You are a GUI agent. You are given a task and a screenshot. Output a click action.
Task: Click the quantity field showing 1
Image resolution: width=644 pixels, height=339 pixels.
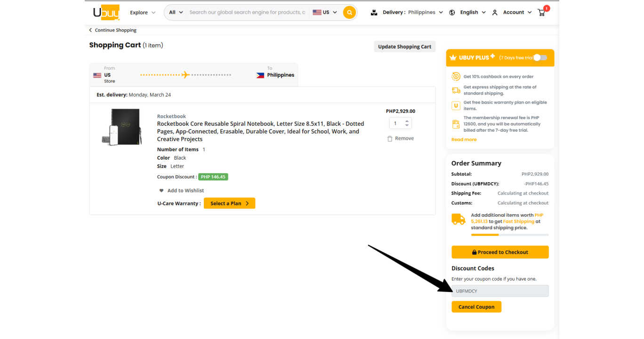(396, 123)
